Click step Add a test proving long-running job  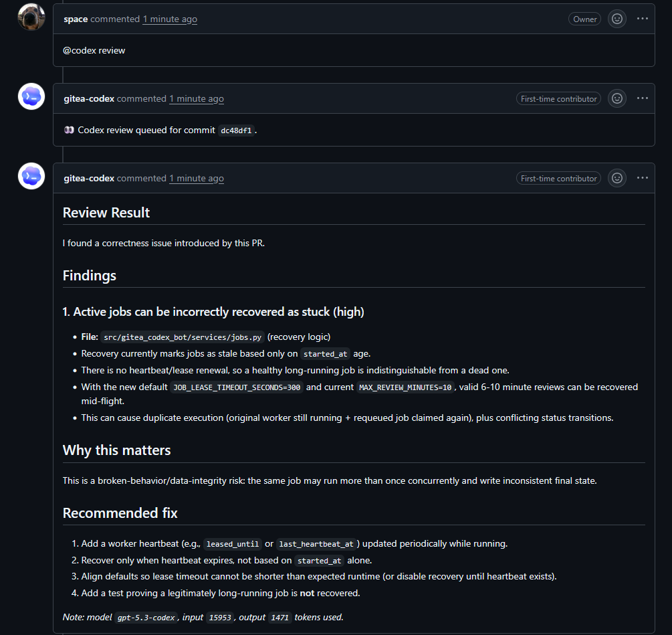tap(220, 593)
